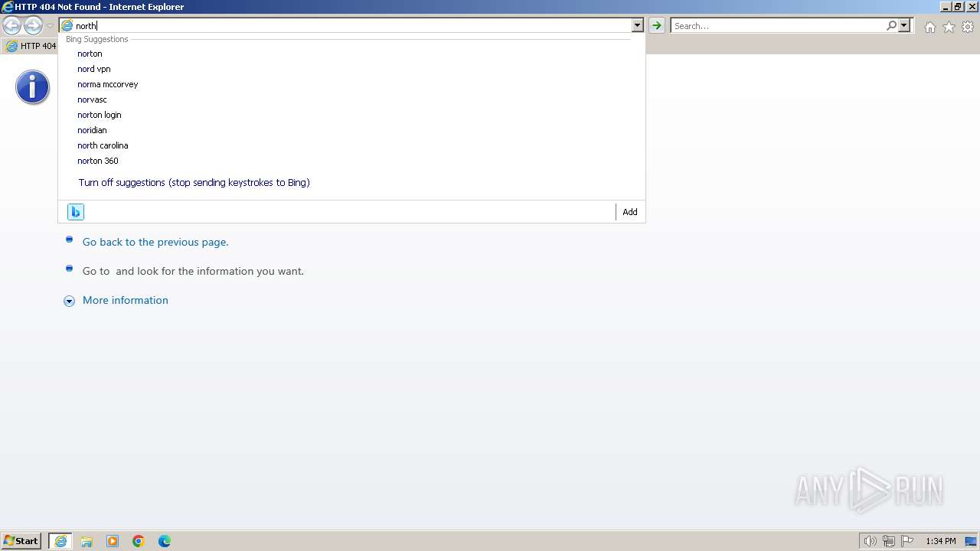Screen dimensions: 980x551
Task: Expand the address bar autocomplete dropdown
Action: pos(637,26)
